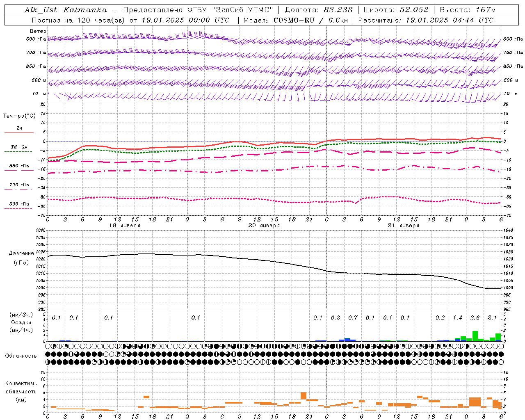Click the Осадки precipitation label
The width and height of the screenshot is (525, 420).
pyautogui.click(x=21, y=322)
